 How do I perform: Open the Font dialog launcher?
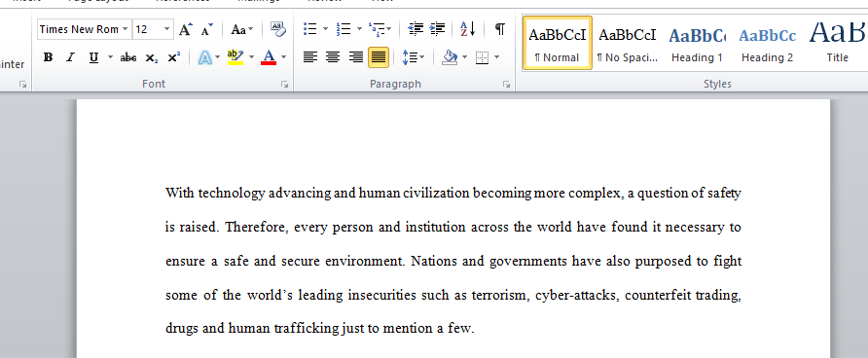click(x=284, y=84)
